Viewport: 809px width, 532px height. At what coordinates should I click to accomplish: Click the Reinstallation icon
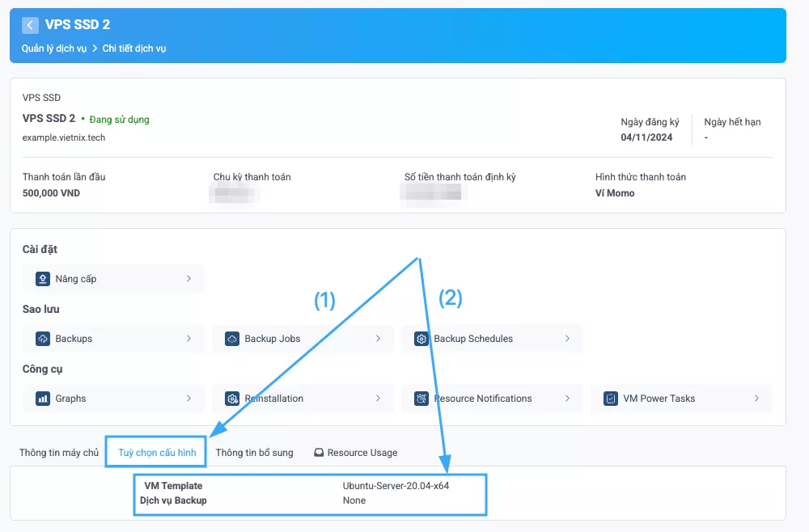(x=232, y=399)
